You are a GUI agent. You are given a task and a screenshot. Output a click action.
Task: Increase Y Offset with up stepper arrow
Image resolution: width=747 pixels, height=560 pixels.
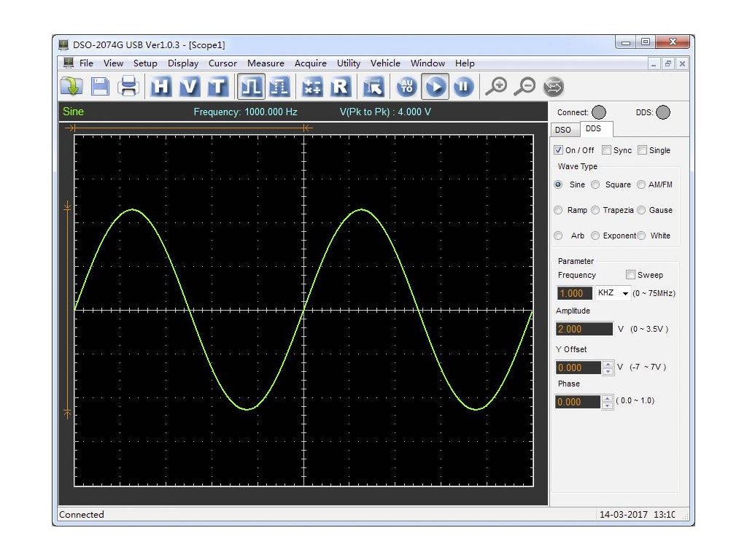click(608, 364)
